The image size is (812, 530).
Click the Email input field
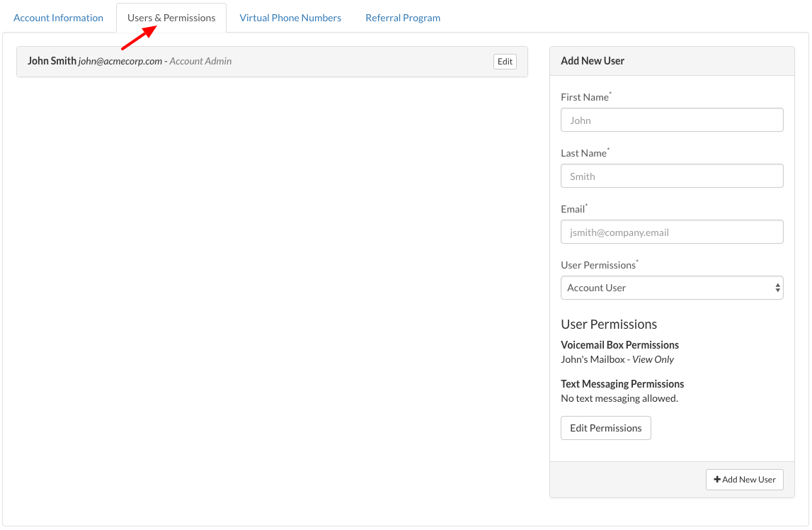point(672,232)
